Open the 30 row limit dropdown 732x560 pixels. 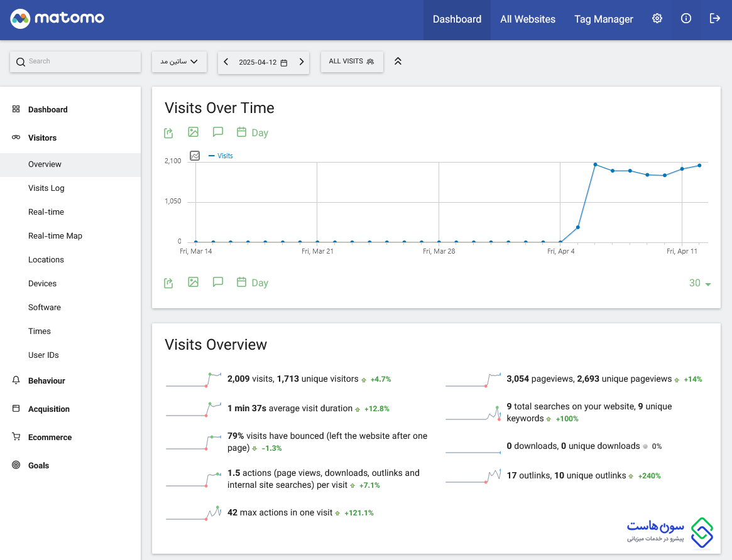coord(700,284)
